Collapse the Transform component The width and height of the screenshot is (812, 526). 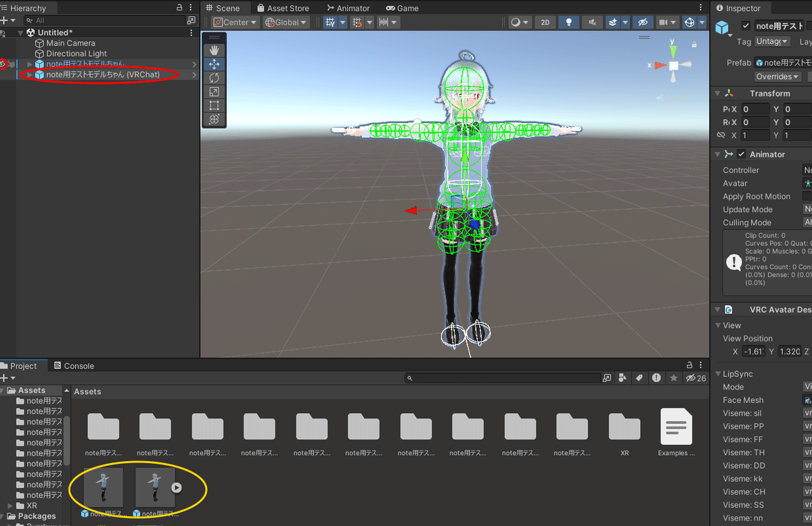pyautogui.click(x=717, y=93)
